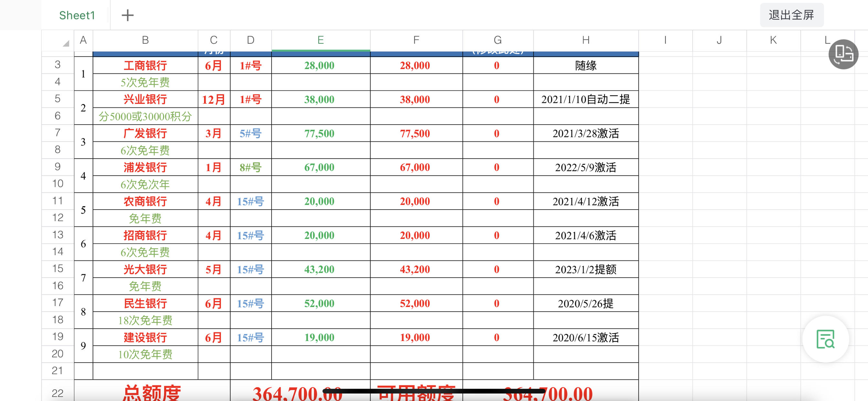Click the 2021/4/12激活 cell
This screenshot has height=401, width=868.
pyautogui.click(x=586, y=201)
